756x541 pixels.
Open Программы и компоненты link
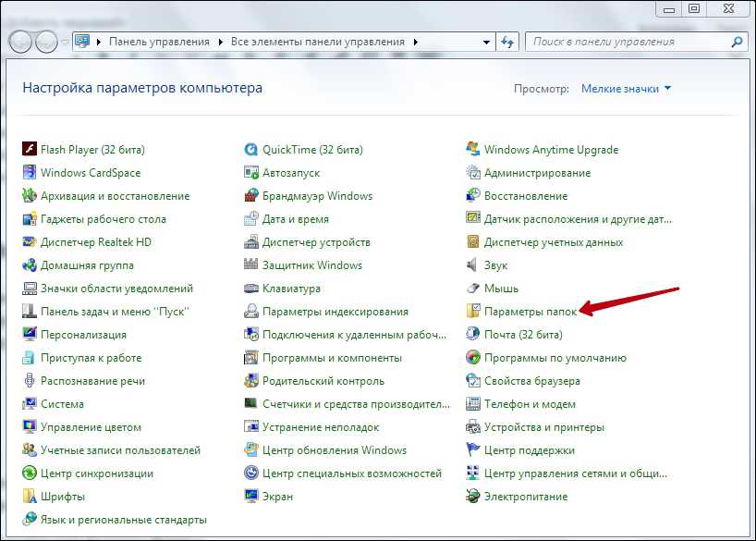[332, 358]
